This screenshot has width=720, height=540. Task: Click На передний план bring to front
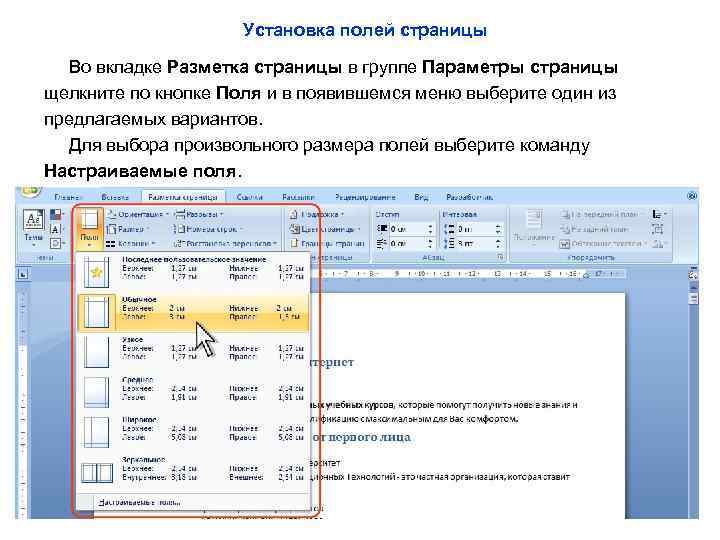click(x=599, y=214)
